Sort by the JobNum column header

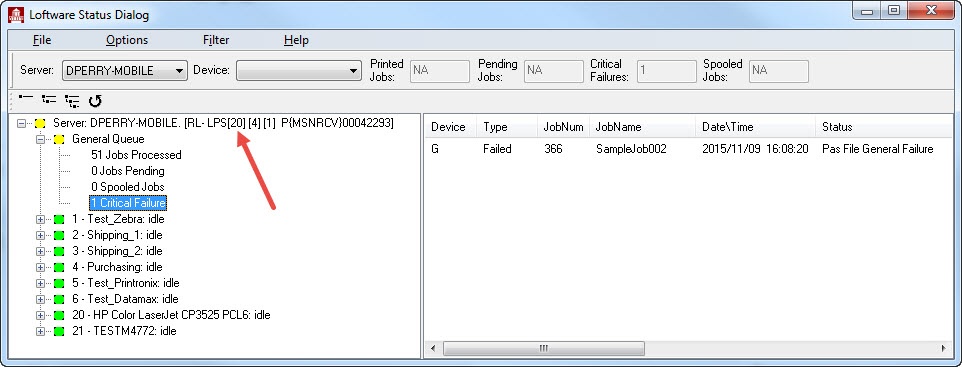564,127
